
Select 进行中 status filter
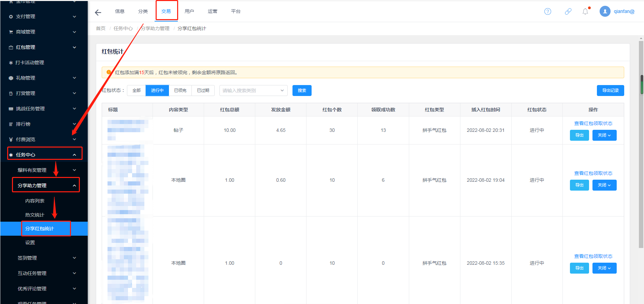pyautogui.click(x=157, y=91)
